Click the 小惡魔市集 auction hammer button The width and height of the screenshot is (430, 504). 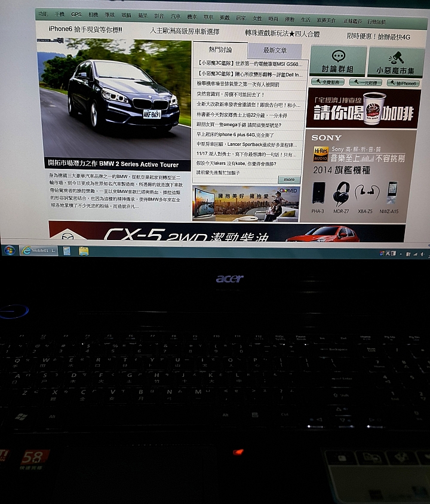coord(396,63)
